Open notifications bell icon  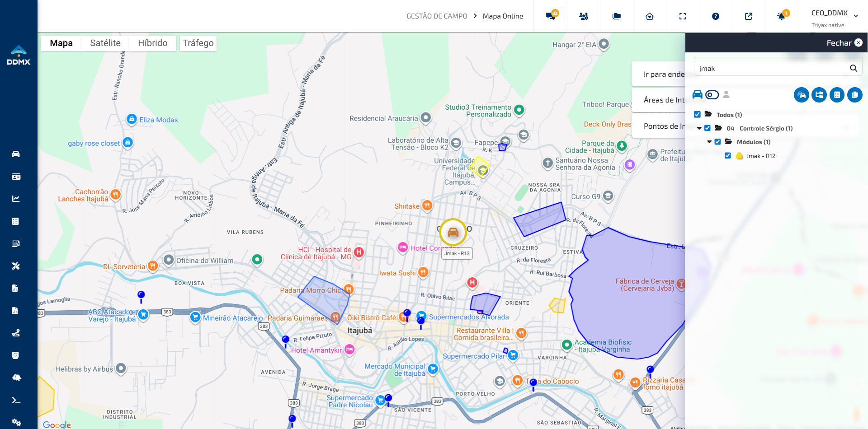782,16
